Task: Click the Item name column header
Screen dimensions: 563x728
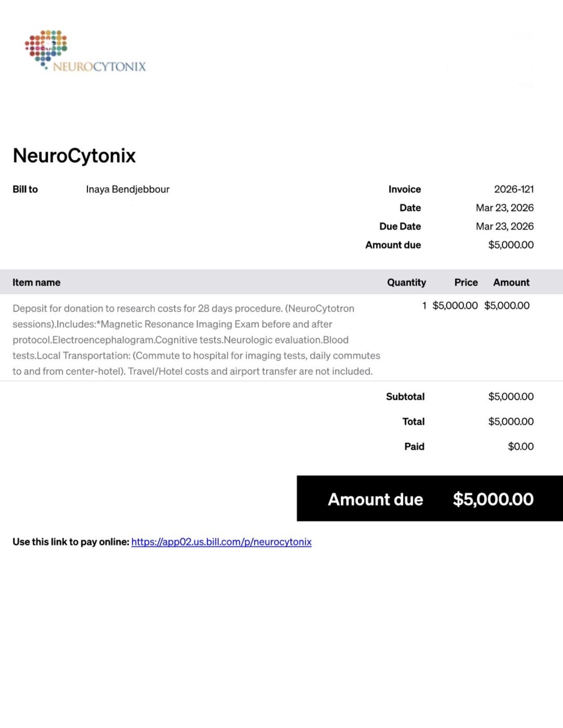Action: click(36, 282)
